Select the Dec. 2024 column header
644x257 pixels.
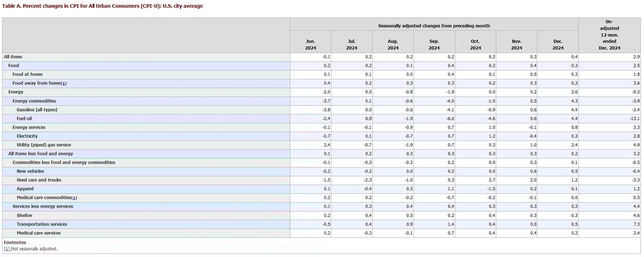coord(558,44)
